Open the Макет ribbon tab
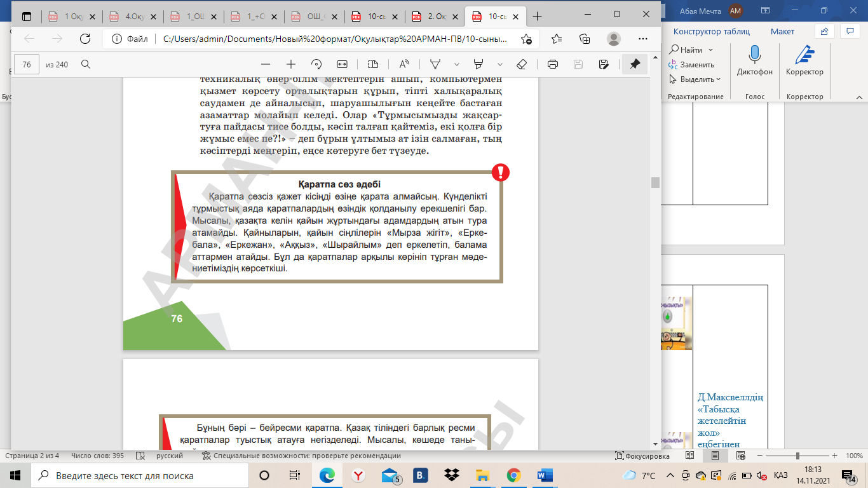This screenshot has height=488, width=868. pos(782,31)
